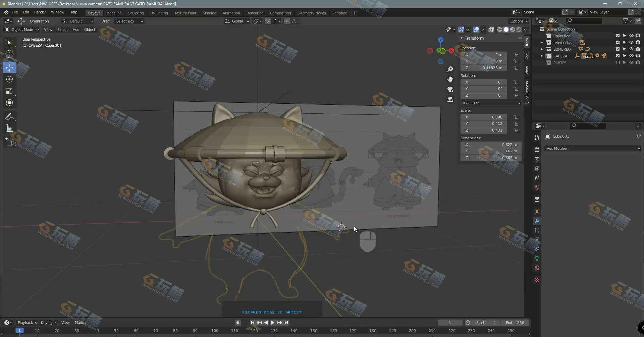Activate the Rotate tool

9,79
